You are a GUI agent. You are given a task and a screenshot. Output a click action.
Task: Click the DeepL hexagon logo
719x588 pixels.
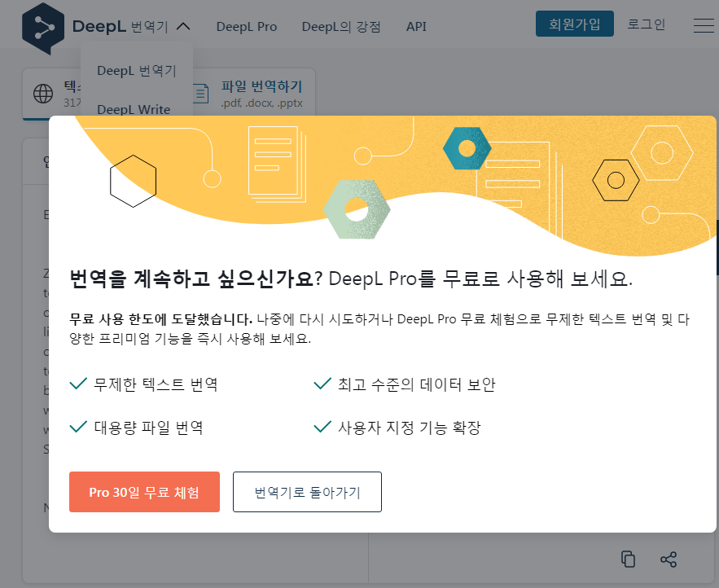(x=43, y=29)
